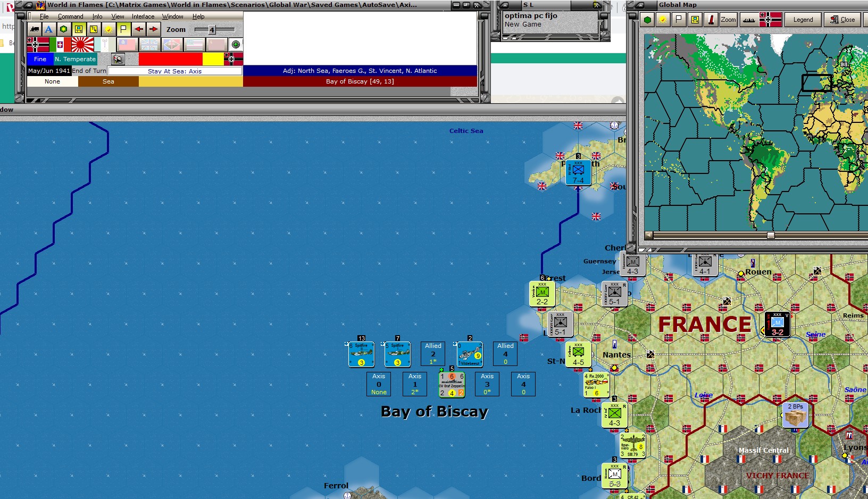The width and height of the screenshot is (868, 499).
Task: Click the red left arrow icon
Action: (139, 29)
